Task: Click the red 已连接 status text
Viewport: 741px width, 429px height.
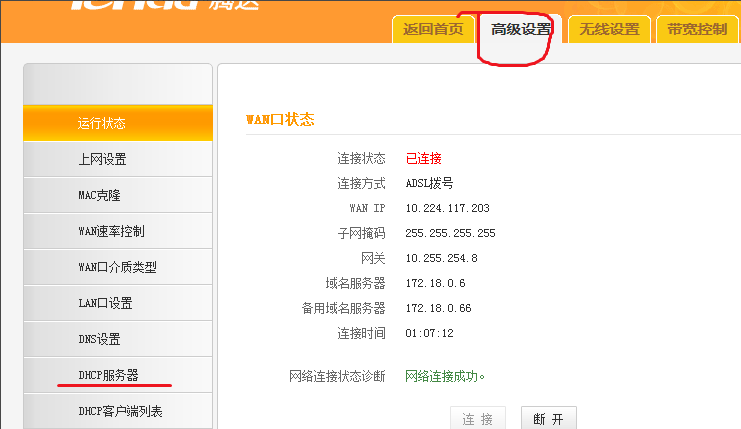Action: (x=423, y=158)
